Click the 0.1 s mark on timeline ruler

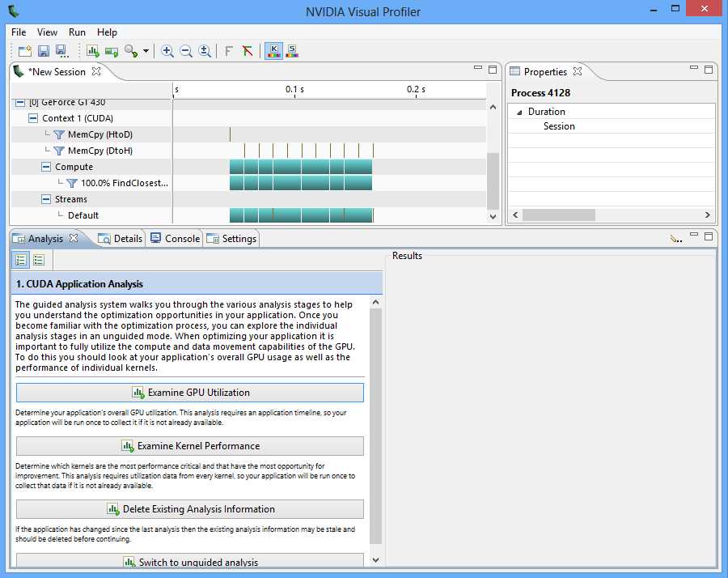coord(294,89)
